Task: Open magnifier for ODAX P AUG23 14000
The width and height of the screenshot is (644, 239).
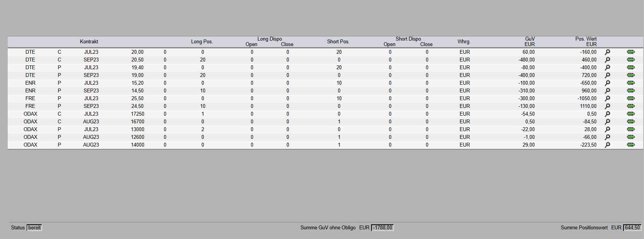Action: (607, 145)
